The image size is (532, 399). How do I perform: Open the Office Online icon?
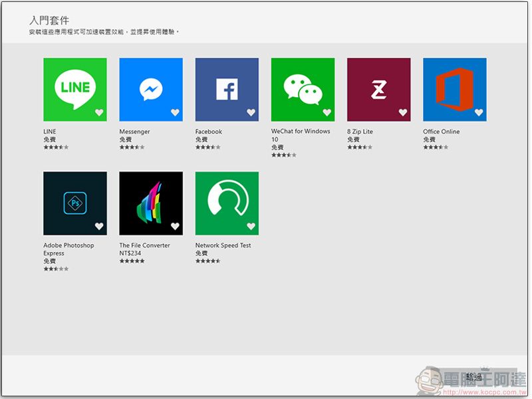pos(454,89)
